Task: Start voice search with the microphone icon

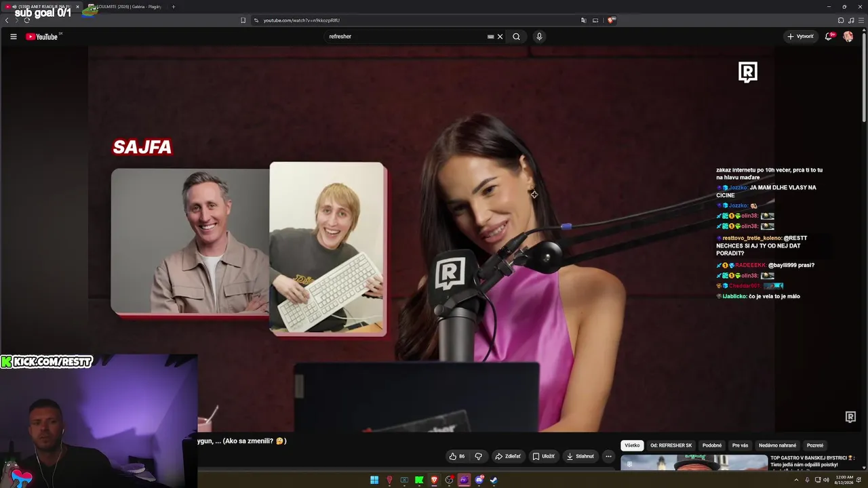Action: tap(539, 37)
